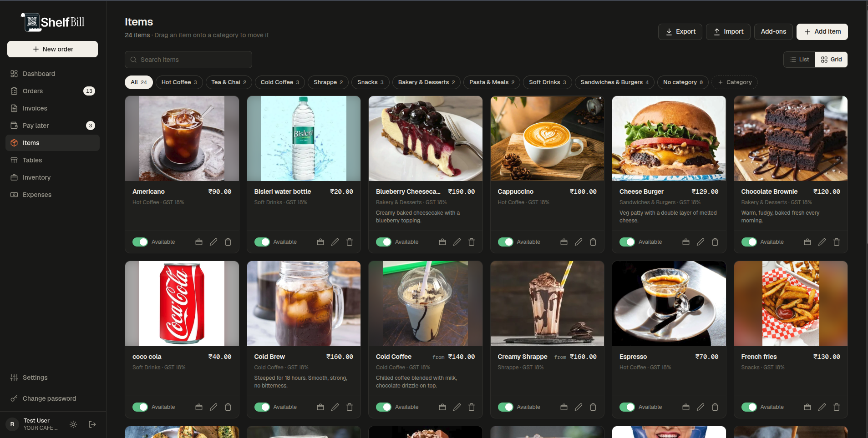Click the inventory box icon on the Cappuccino card

point(564,242)
